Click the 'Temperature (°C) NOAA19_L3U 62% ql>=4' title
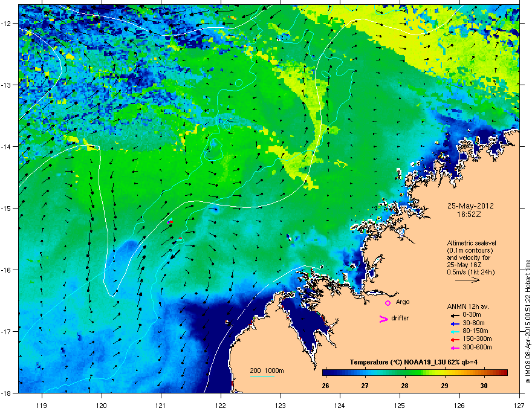Image resolution: width=532 pixels, height=411 pixels. tap(414, 362)
